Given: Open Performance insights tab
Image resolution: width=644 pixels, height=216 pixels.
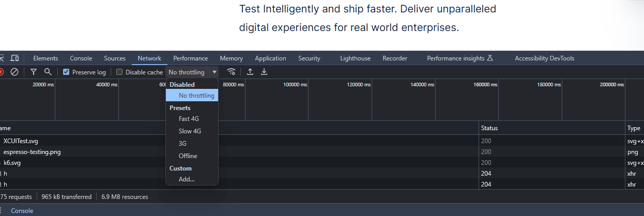Looking at the screenshot, I should point(460,58).
